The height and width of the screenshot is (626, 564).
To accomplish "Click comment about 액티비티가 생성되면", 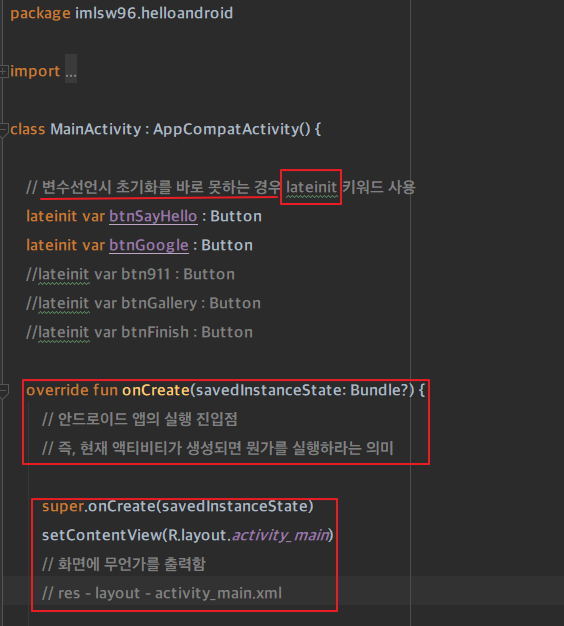I will tap(218, 448).
